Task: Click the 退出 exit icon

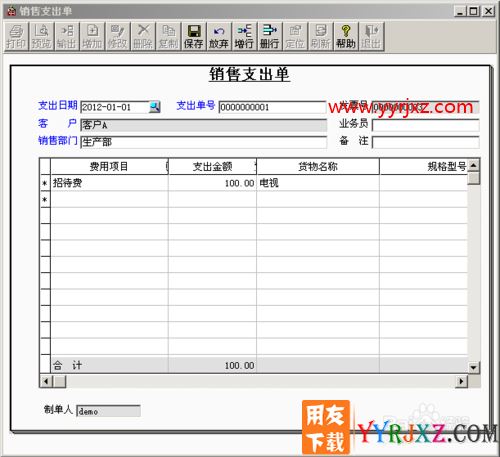Action: (371, 36)
